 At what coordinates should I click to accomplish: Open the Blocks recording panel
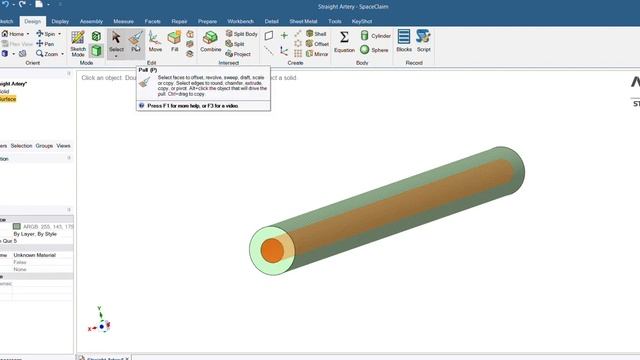[x=404, y=41]
